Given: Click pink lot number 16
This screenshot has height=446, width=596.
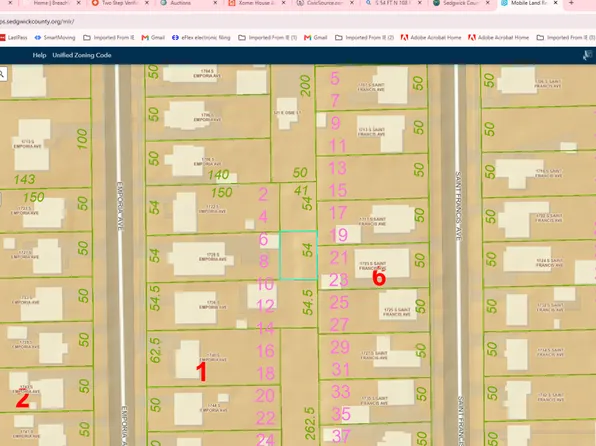Looking at the screenshot, I should (x=265, y=351).
